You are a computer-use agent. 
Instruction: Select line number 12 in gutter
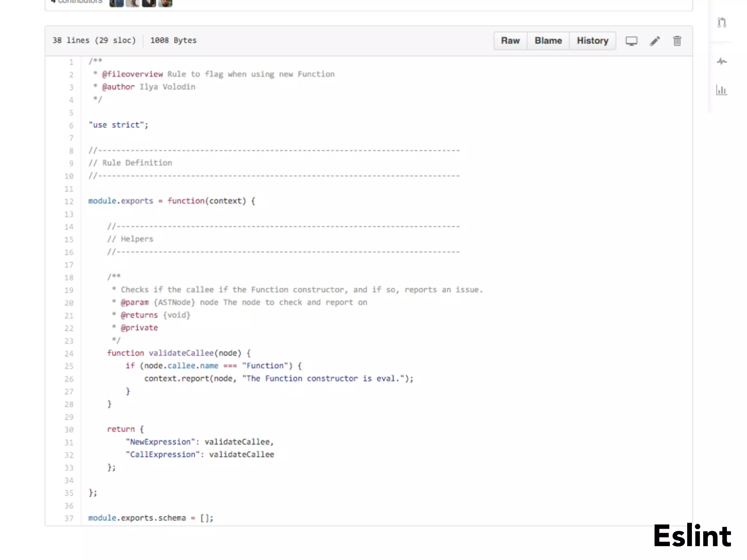69,202
